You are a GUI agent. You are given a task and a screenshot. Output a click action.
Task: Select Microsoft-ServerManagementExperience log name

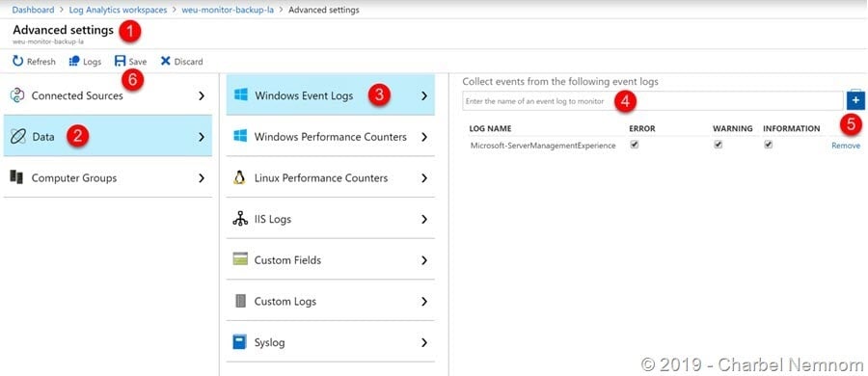click(x=542, y=146)
